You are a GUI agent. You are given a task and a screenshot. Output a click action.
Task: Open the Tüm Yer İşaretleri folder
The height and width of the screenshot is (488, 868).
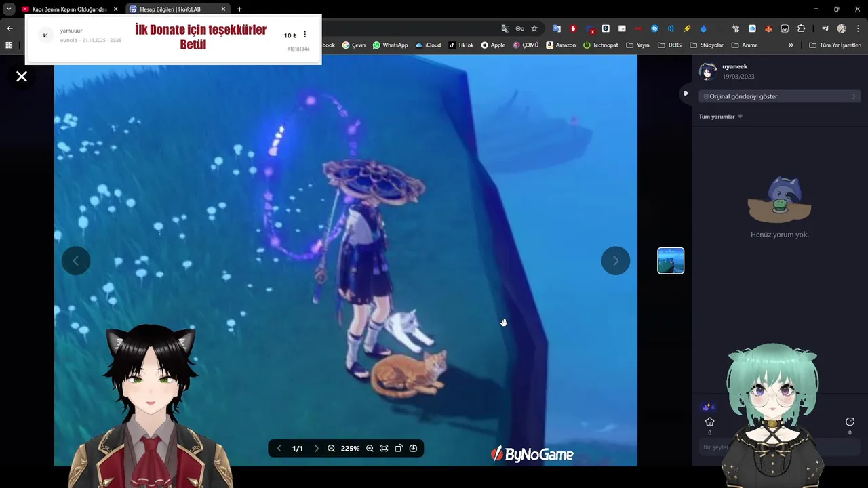(x=835, y=45)
